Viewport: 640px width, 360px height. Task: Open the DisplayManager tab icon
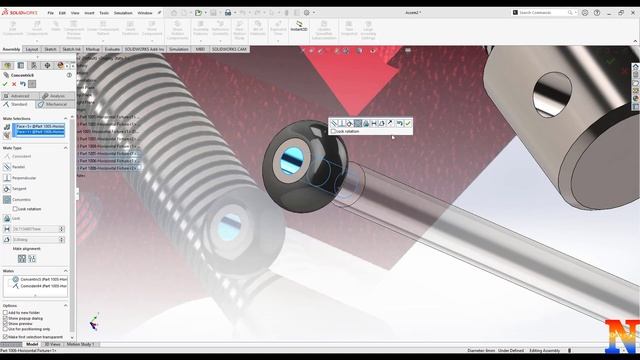click(x=60, y=65)
